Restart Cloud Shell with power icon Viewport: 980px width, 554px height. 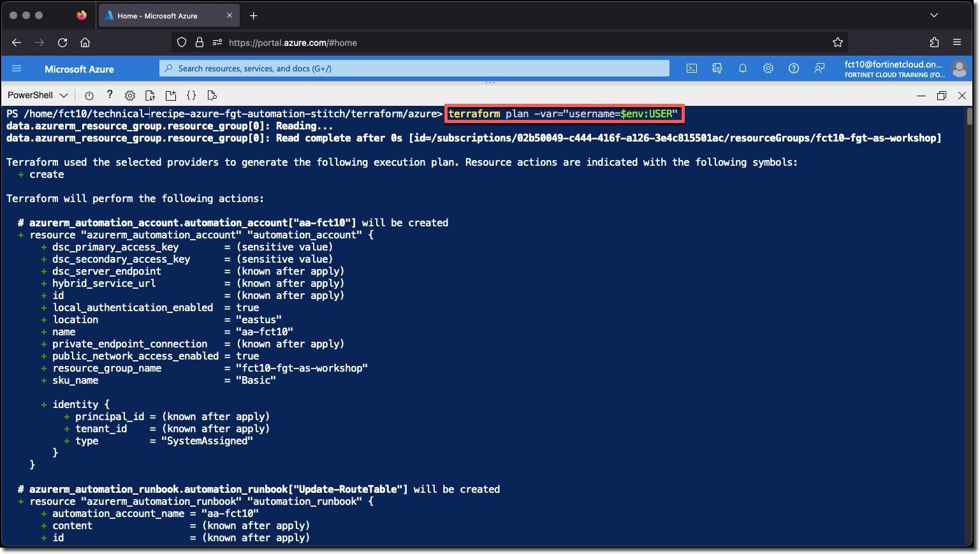89,96
